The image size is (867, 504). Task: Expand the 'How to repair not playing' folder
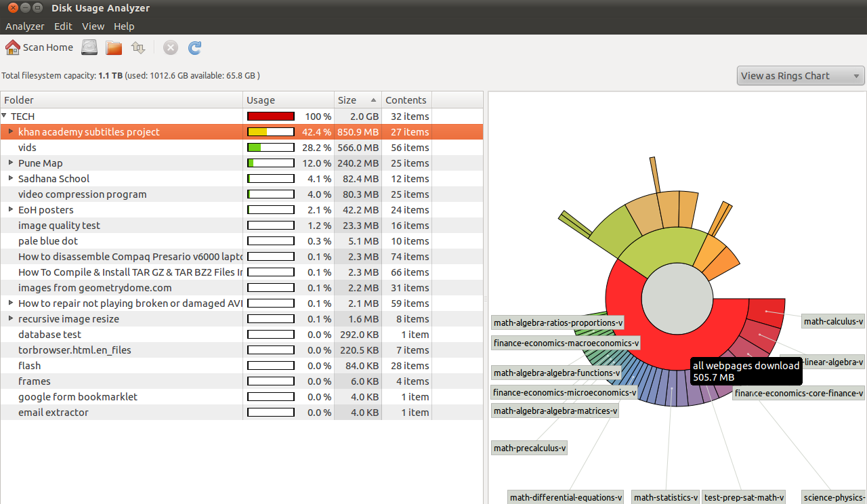tap(11, 303)
